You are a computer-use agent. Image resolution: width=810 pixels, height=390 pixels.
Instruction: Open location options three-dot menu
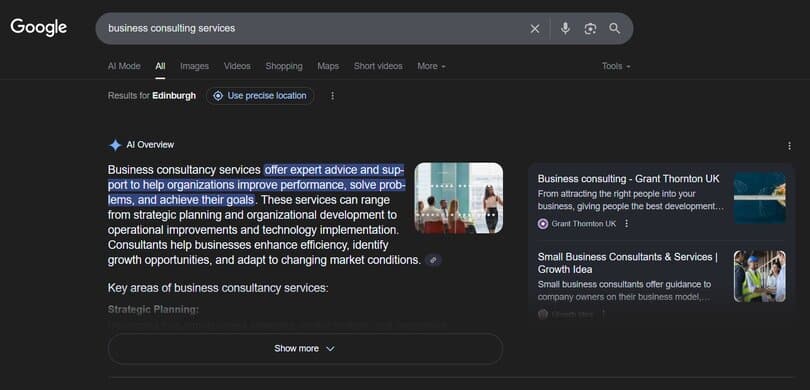tap(332, 96)
